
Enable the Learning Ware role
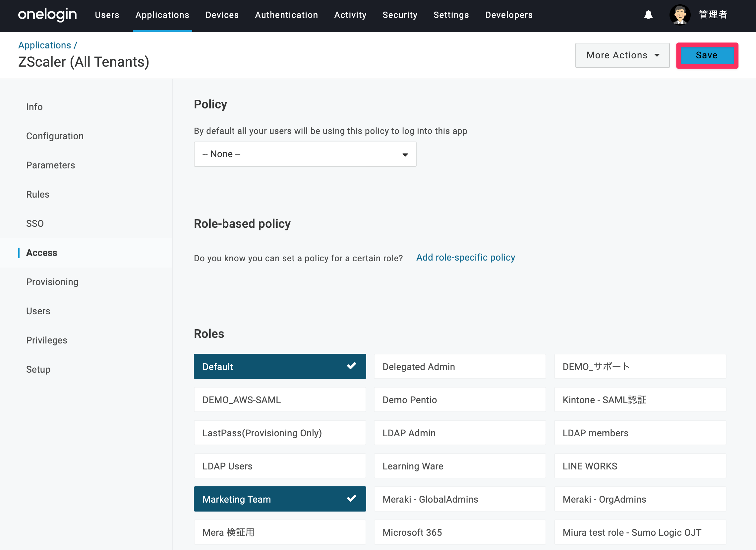tap(460, 466)
